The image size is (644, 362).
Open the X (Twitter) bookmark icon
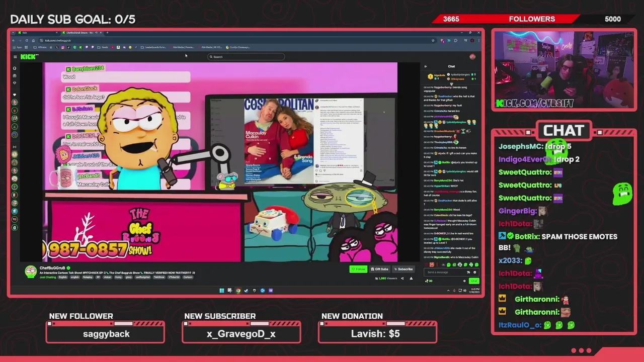57,47
